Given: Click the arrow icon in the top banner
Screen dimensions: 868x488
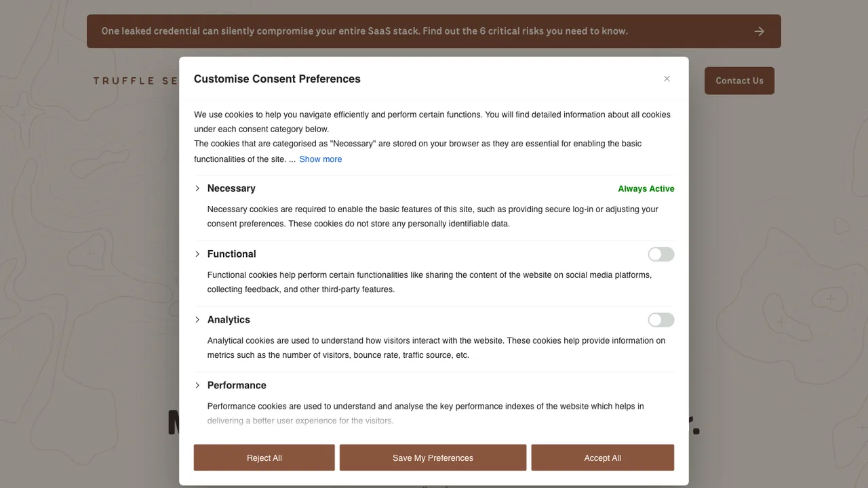Looking at the screenshot, I should (x=759, y=31).
